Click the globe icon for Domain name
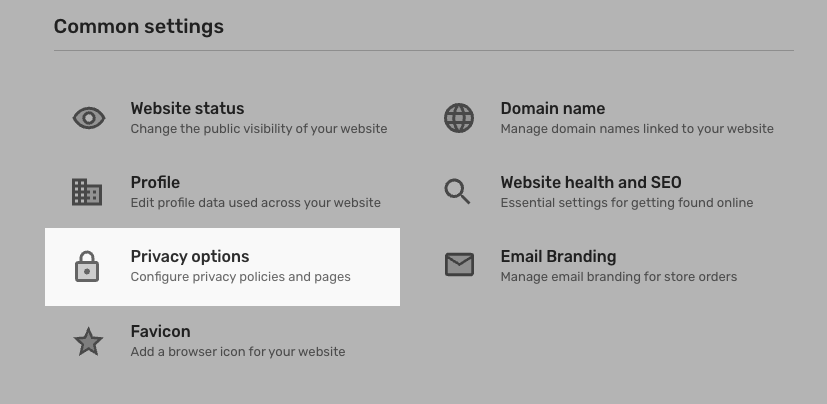The width and height of the screenshot is (827, 404). coord(459,118)
